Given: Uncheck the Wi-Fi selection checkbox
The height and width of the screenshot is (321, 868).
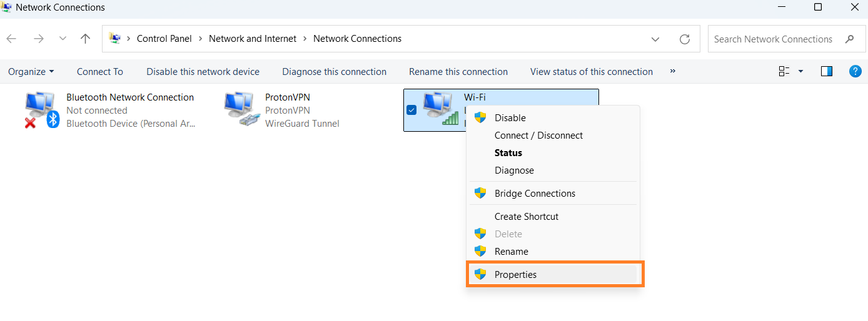Looking at the screenshot, I should click(411, 110).
